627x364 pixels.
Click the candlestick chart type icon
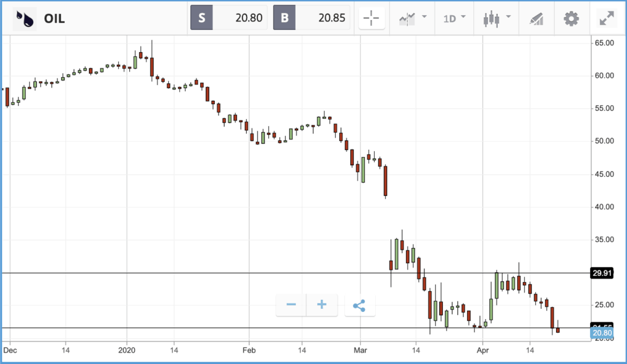491,19
